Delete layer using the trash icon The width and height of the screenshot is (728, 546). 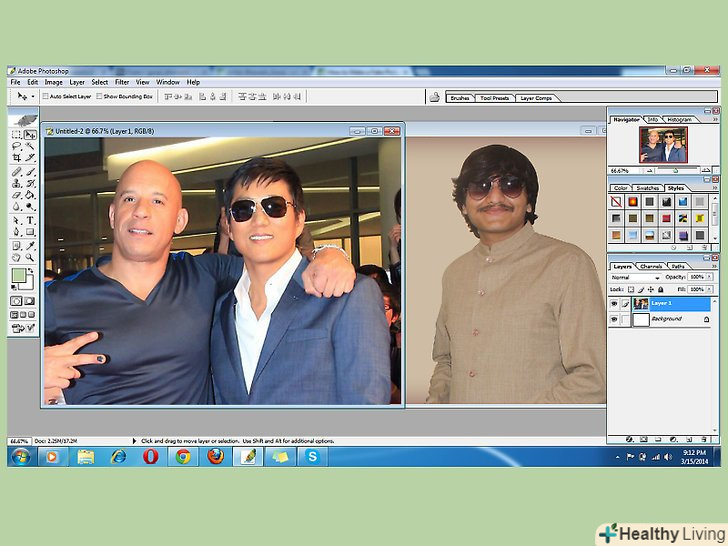(704, 439)
